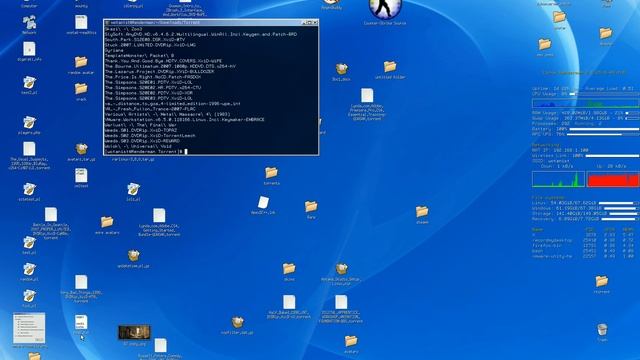
Task: Click the red upload network graph
Action: [613, 179]
